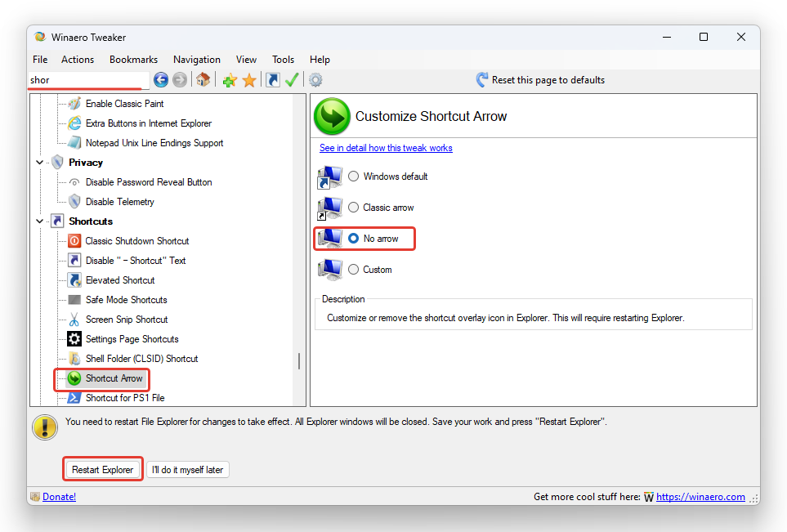Collapse the Privacy tree section
The height and width of the screenshot is (532, 787).
pos(40,163)
